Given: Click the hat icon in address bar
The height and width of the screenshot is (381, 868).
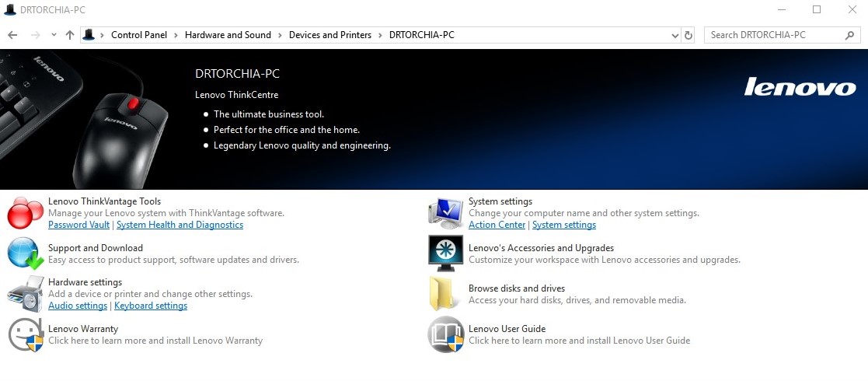Looking at the screenshot, I should click(89, 35).
